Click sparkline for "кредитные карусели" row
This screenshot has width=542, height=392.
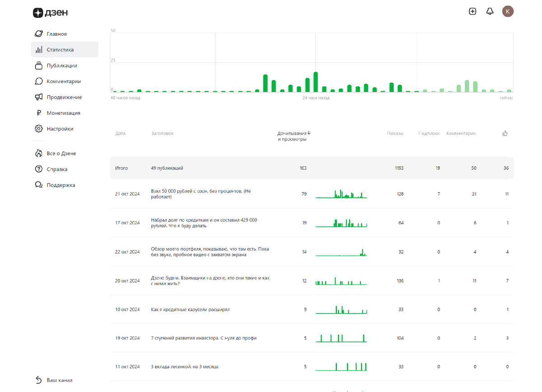(x=341, y=309)
